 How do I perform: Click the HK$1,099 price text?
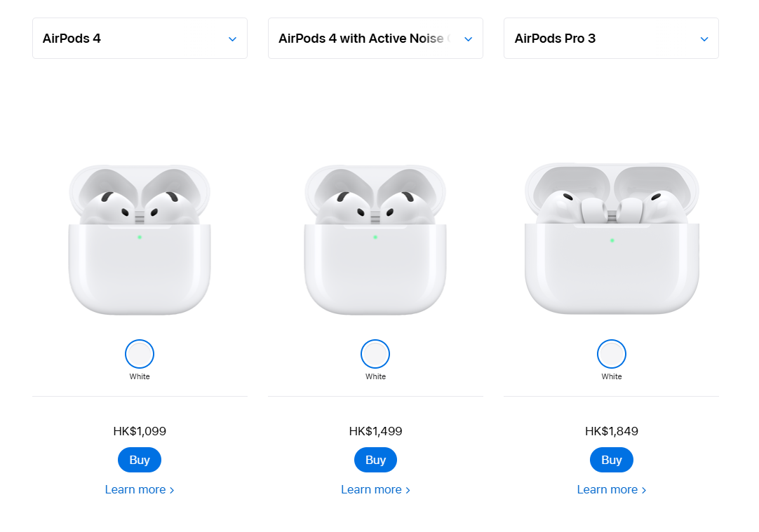coord(140,431)
